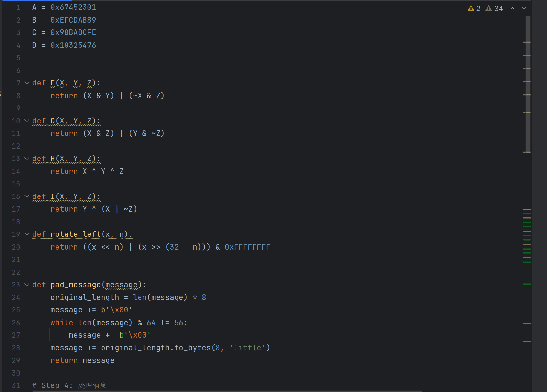Click the weak warnings indicator showing 34
Viewport: 547px width, 392px height.
[494, 9]
